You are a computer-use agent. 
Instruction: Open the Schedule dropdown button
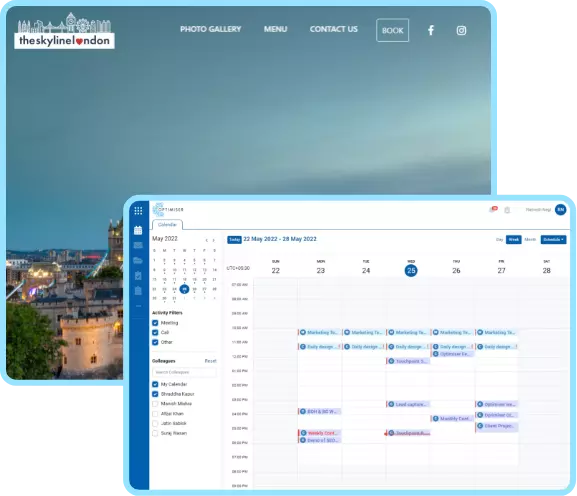[553, 240]
